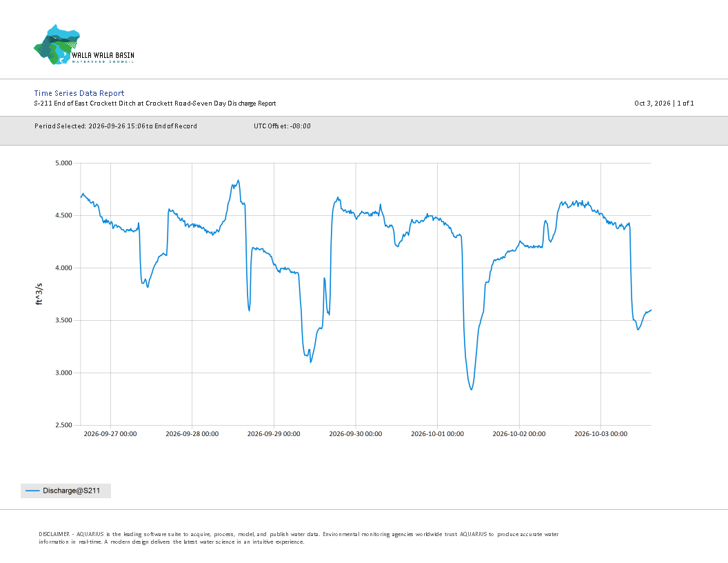Click the 3.500 y-axis value

tap(63, 321)
